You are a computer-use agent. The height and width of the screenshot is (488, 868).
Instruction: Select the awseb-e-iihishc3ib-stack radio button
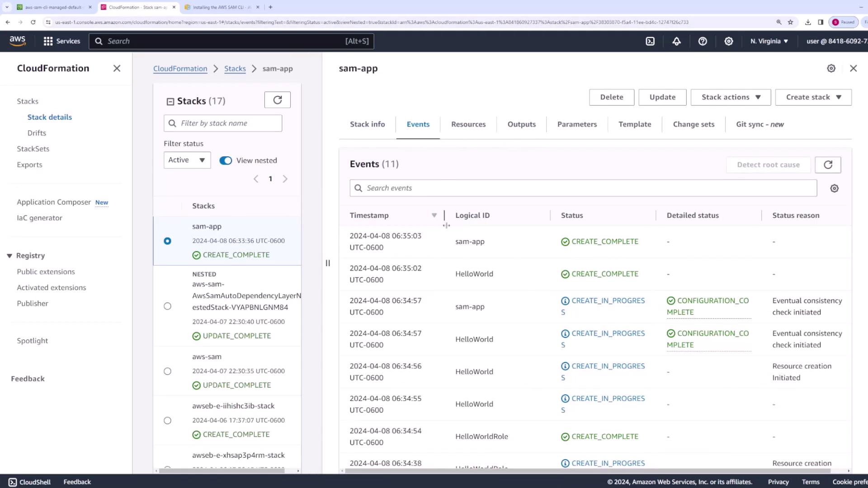(x=167, y=420)
